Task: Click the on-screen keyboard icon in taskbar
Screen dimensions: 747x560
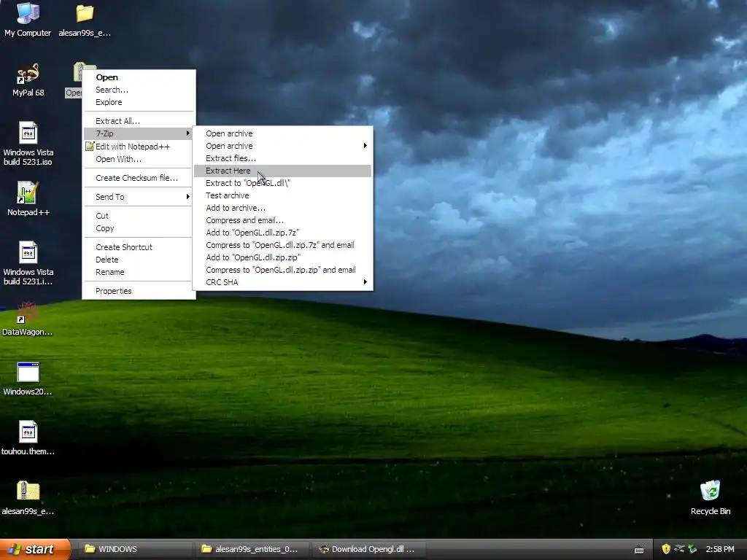Action: (x=639, y=550)
